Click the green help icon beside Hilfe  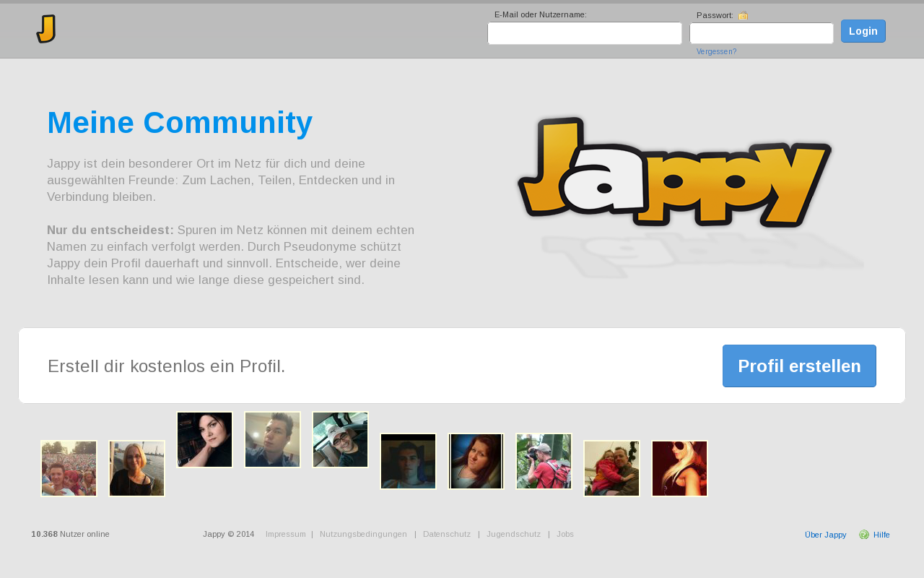[864, 535]
